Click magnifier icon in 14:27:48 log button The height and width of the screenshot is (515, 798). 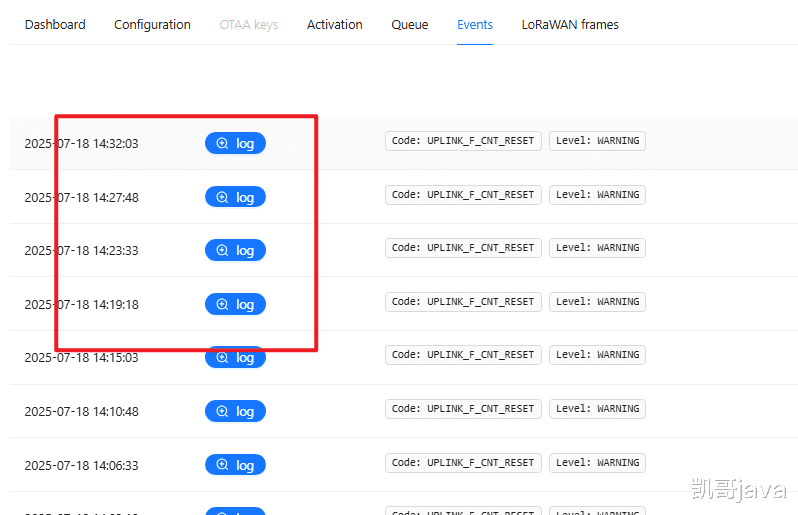pyautogui.click(x=222, y=197)
